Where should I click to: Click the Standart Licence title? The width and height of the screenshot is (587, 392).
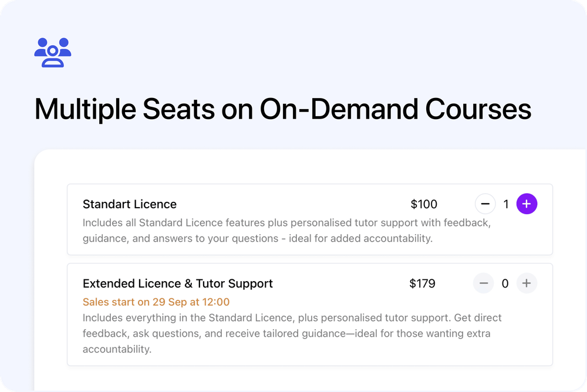[x=130, y=204]
